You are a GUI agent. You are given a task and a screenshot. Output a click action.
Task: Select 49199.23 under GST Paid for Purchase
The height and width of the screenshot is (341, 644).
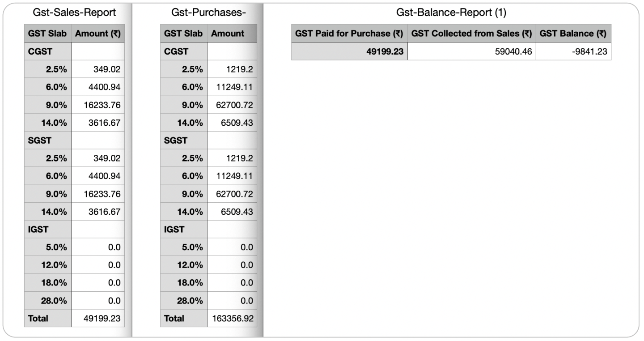349,51
